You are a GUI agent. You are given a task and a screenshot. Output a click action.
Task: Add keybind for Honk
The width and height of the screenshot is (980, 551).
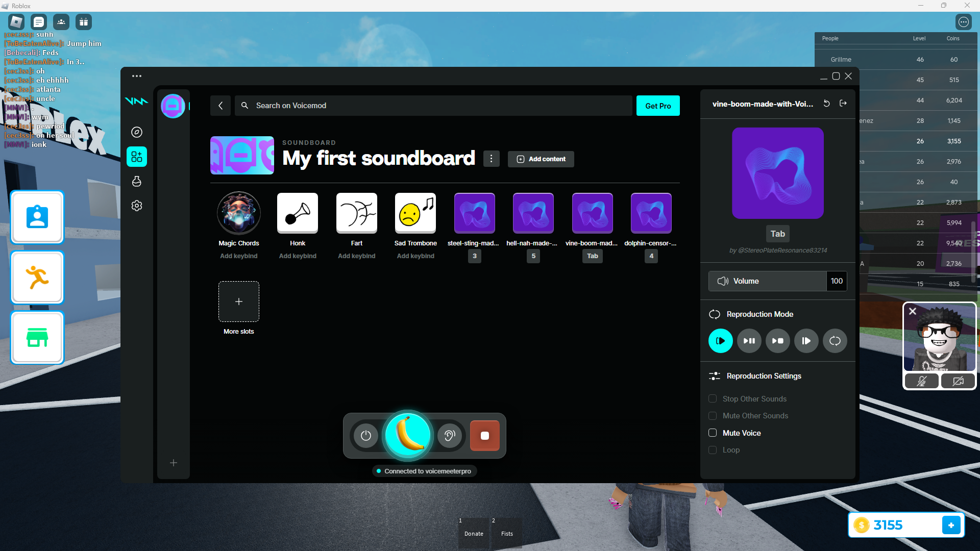tap(298, 256)
